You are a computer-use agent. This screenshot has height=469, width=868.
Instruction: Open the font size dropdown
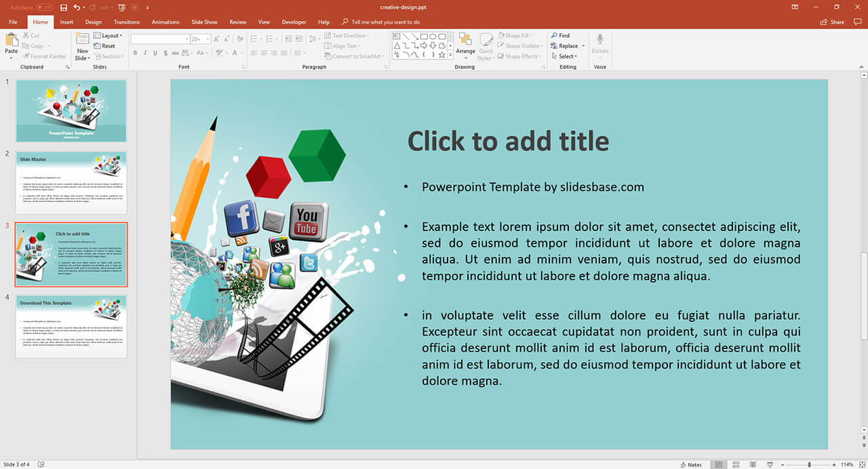[206, 39]
